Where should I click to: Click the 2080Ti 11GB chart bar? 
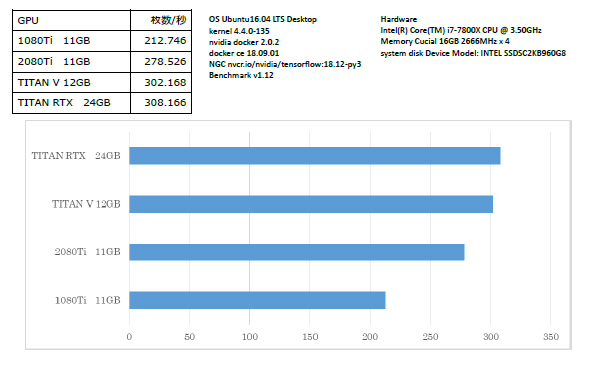click(297, 252)
